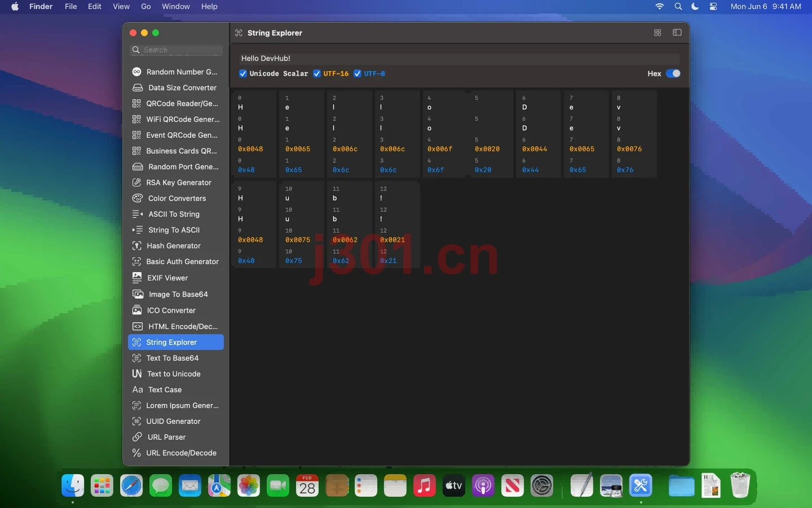The image size is (812, 508).
Task: Uncheck the UTF-16 checkbox
Action: (x=317, y=73)
